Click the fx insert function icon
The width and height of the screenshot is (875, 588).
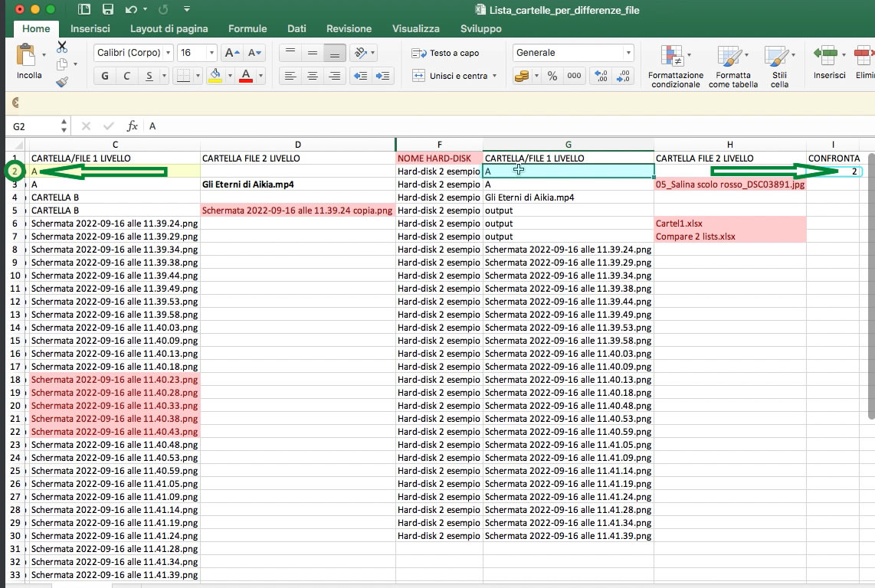[133, 126]
